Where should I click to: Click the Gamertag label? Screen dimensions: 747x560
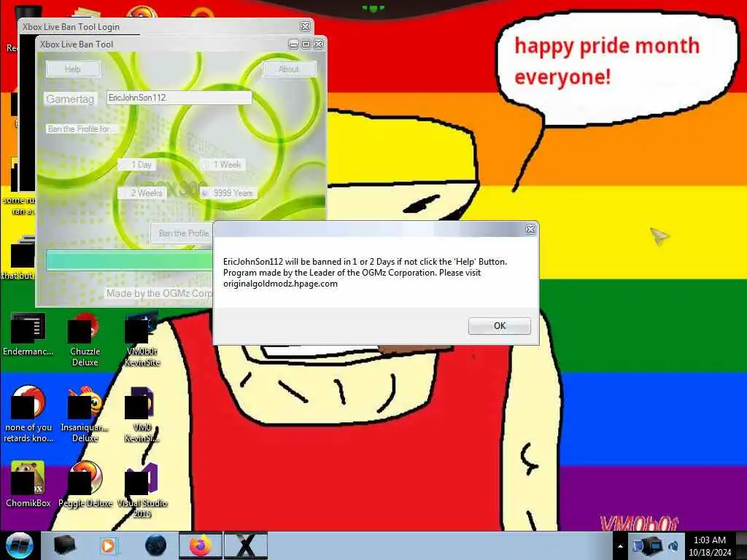[x=70, y=99]
